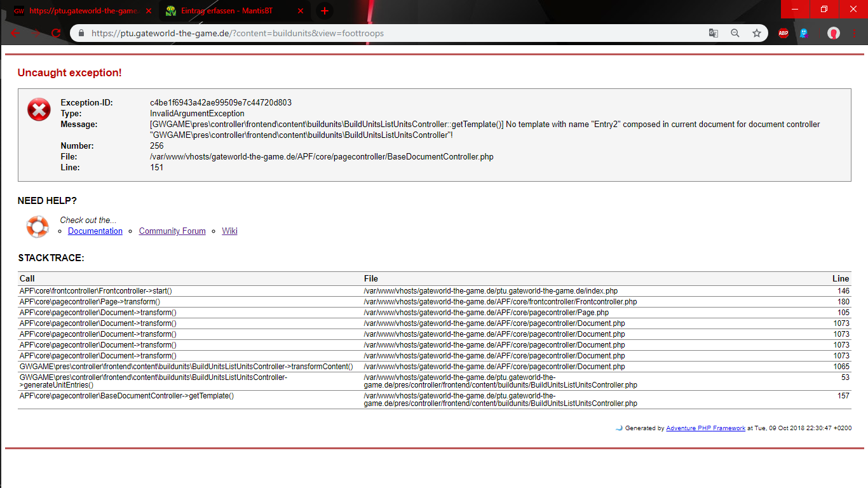Close the MantisBT tab
Image resolution: width=868 pixels, height=488 pixels.
click(x=299, y=11)
